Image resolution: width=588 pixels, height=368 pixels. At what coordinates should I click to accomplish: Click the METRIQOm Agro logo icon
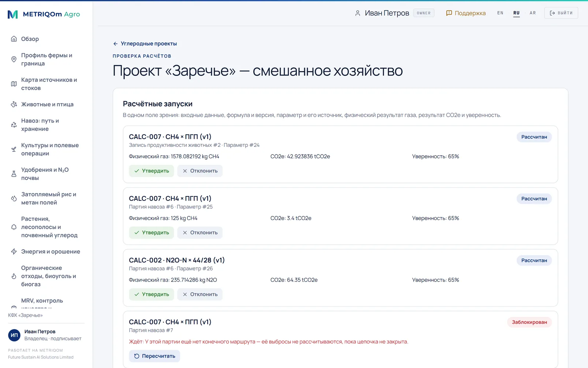click(13, 14)
